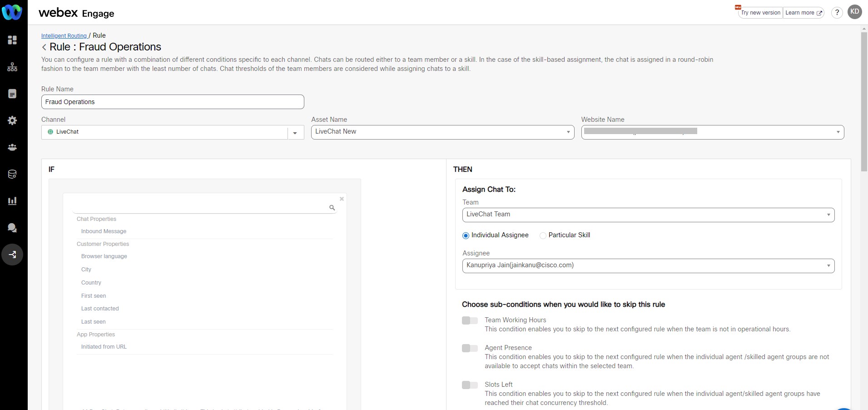Viewport: 868px width, 410px height.
Task: Go back using the chevron beside Rule title
Action: (44, 47)
